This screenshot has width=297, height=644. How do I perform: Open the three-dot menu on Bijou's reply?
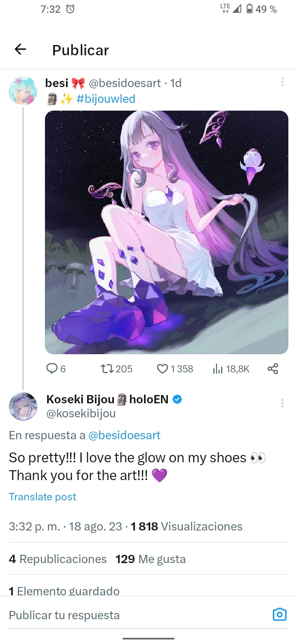(283, 403)
